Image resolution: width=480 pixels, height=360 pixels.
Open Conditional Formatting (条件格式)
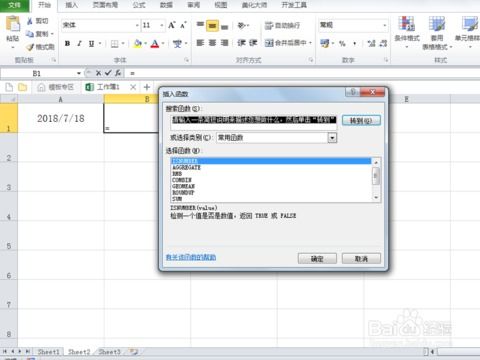click(x=407, y=32)
